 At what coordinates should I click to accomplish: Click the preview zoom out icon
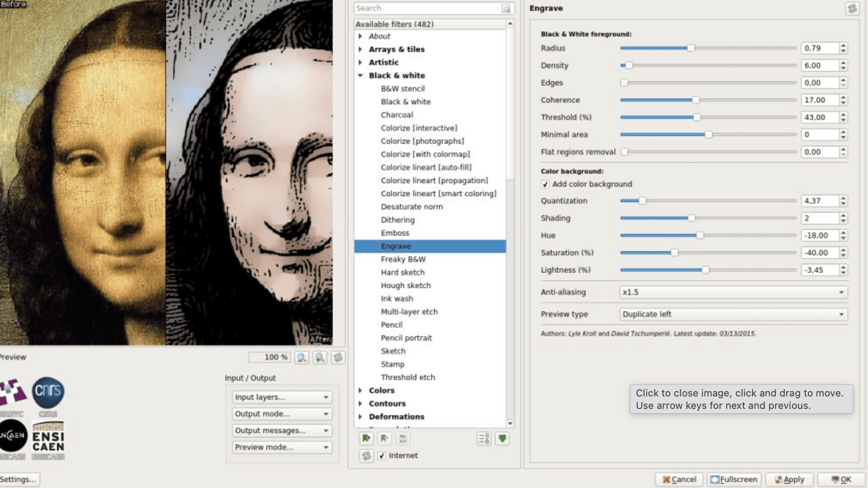301,357
